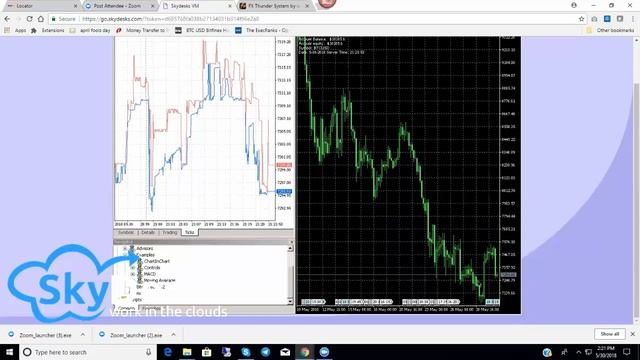
Task: Open the april fools day bookmark folder
Action: (x=90, y=30)
